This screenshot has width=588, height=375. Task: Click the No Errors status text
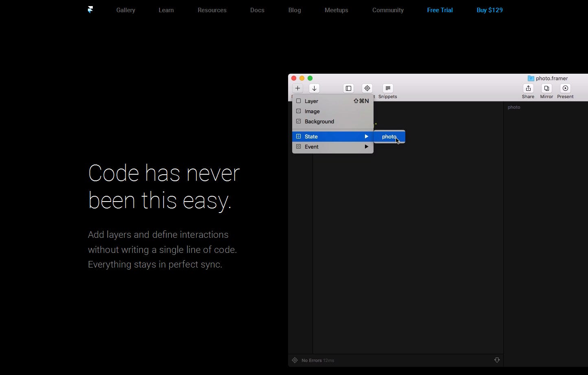pyautogui.click(x=312, y=360)
